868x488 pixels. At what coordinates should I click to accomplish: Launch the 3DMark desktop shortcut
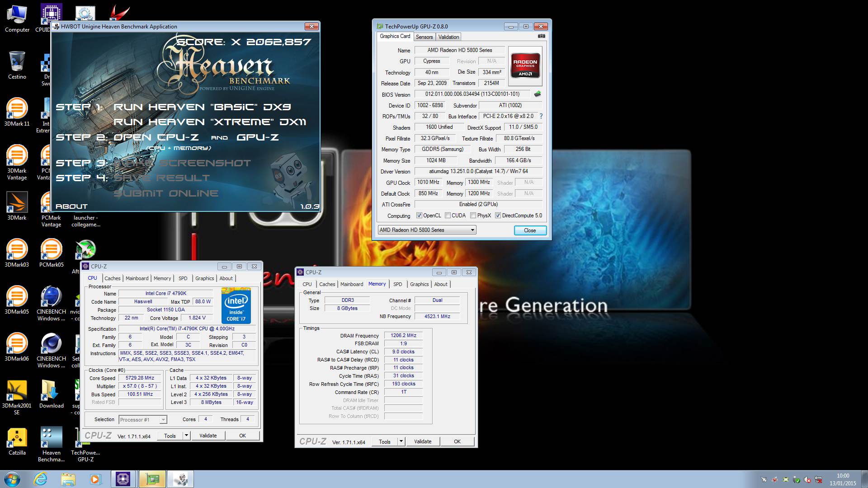point(17,206)
